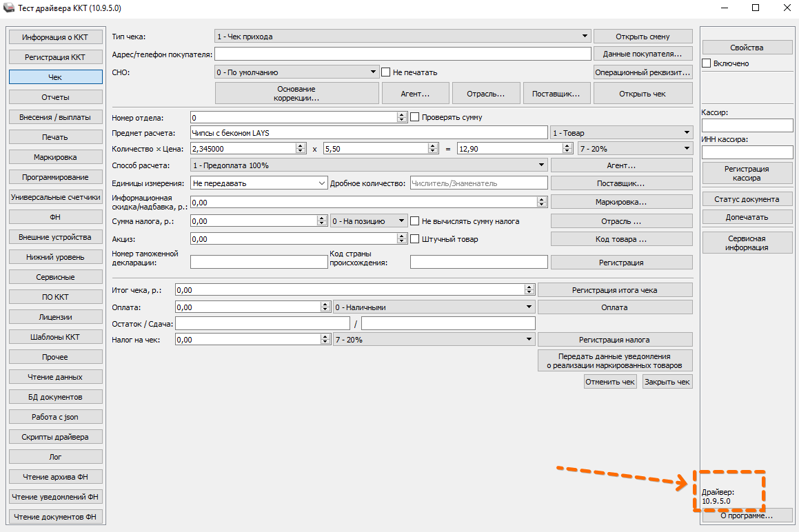799x532 pixels.
Task: Toggle "Проверять сумму" checkbox
Action: click(x=415, y=117)
